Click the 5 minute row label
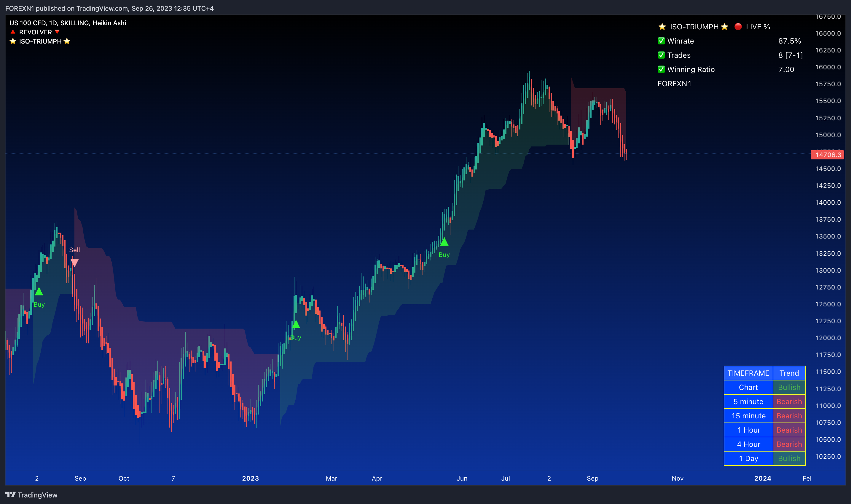The image size is (851, 504). pyautogui.click(x=748, y=401)
